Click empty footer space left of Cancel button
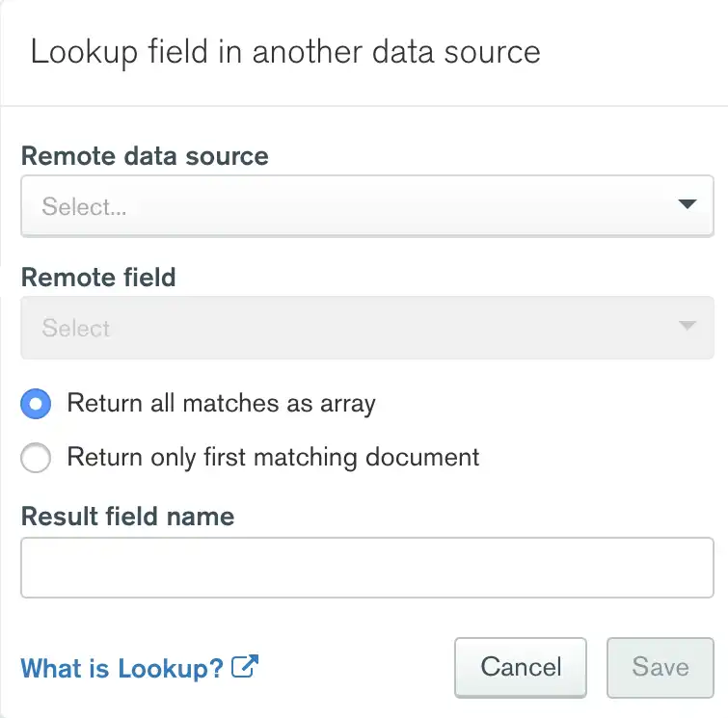728x718 pixels. pos(357,667)
